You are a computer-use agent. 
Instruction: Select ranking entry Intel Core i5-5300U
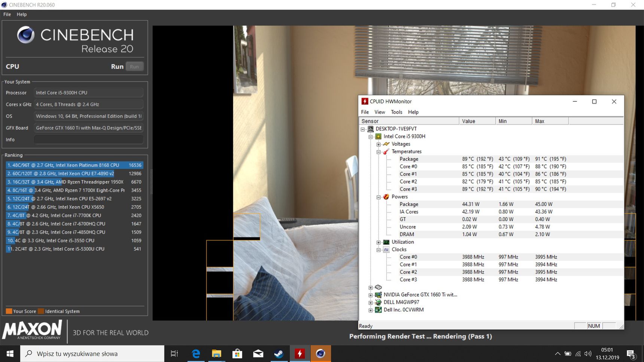[75, 249]
